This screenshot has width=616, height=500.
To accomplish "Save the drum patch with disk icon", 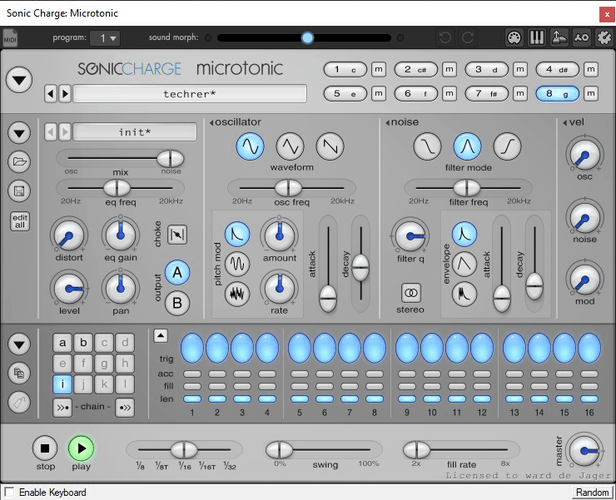I will (19, 191).
